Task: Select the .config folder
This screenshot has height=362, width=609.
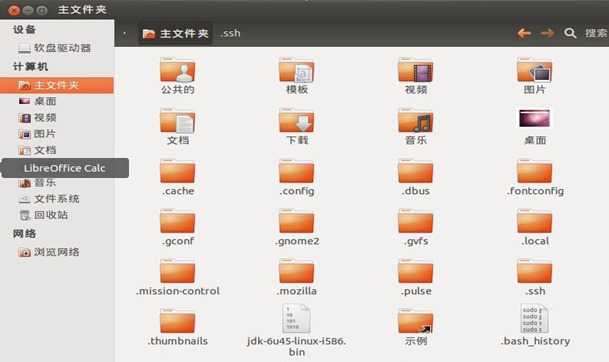Action: tap(297, 177)
